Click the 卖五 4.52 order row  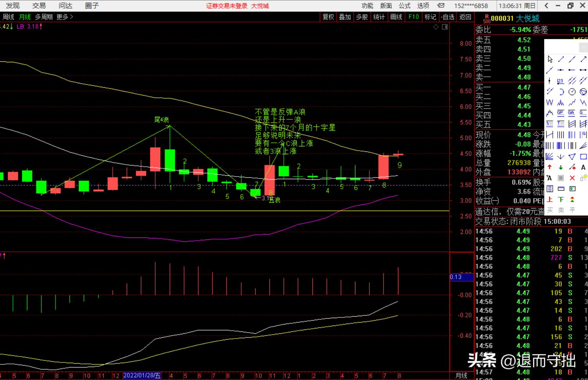tap(509, 40)
